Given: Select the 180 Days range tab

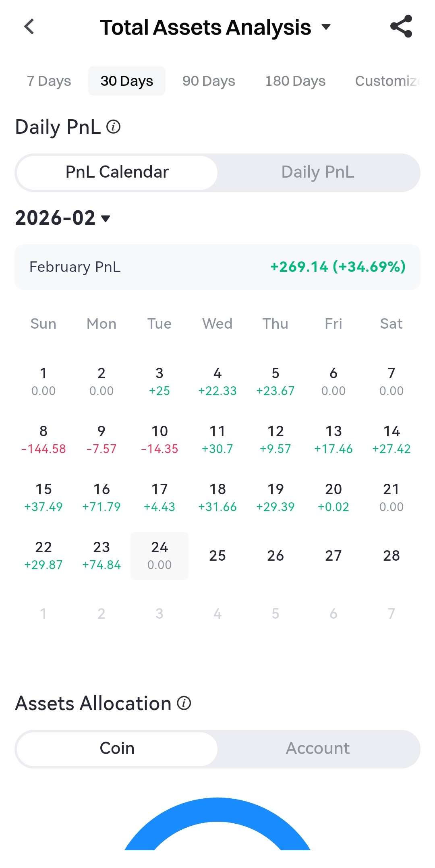Looking at the screenshot, I should point(295,81).
